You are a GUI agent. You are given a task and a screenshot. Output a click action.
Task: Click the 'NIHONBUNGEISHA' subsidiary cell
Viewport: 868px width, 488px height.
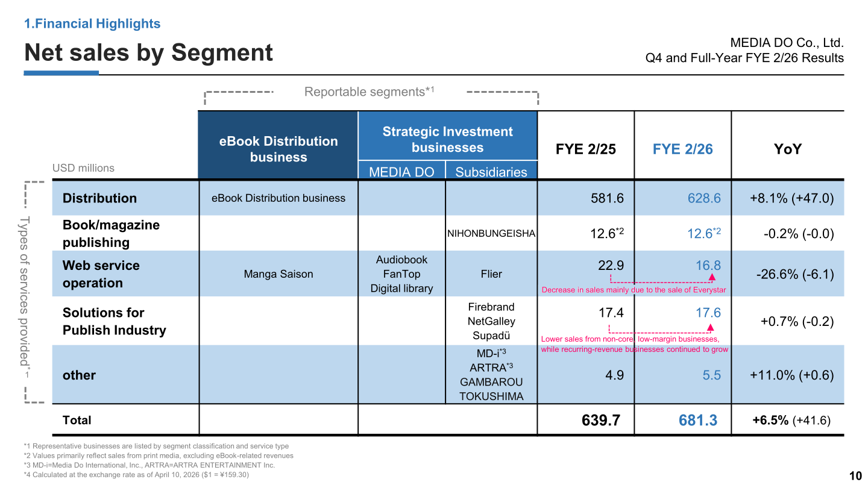491,233
